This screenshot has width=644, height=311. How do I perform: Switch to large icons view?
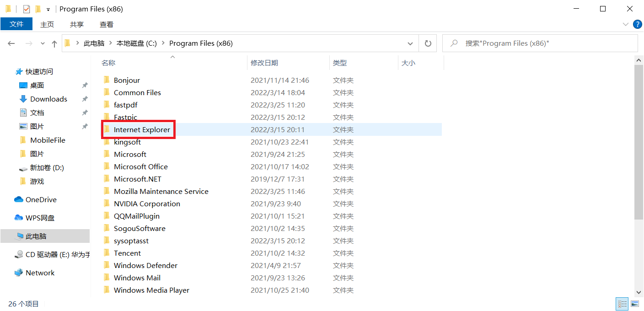(635, 304)
